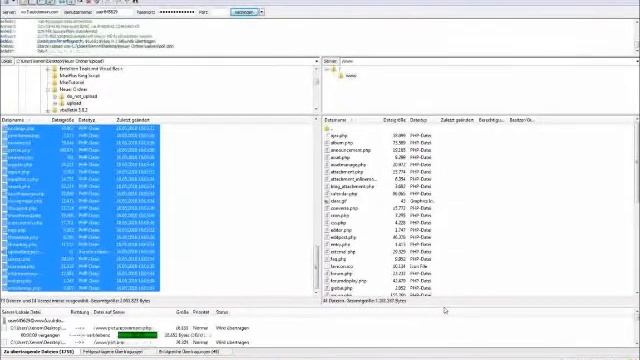Select announcement.php in remote list
This screenshot has height=360, width=640.
(351, 150)
